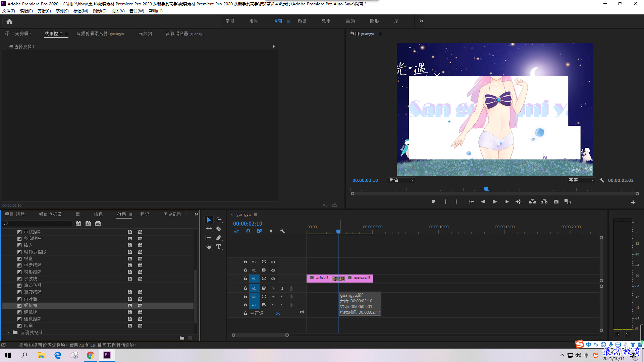Viewport: 644px width, 362px height.
Task: Open the zoom level dropdown 适合
Action: point(401,180)
